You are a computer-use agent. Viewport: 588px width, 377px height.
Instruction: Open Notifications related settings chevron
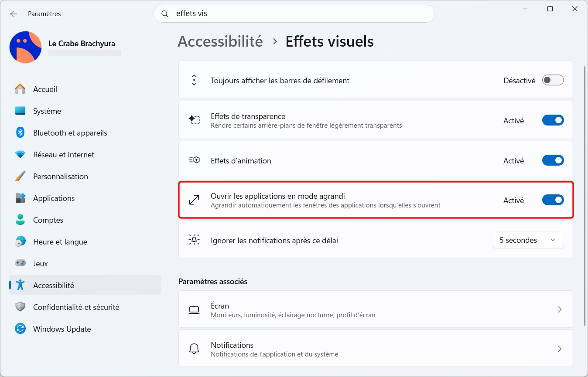(x=560, y=349)
